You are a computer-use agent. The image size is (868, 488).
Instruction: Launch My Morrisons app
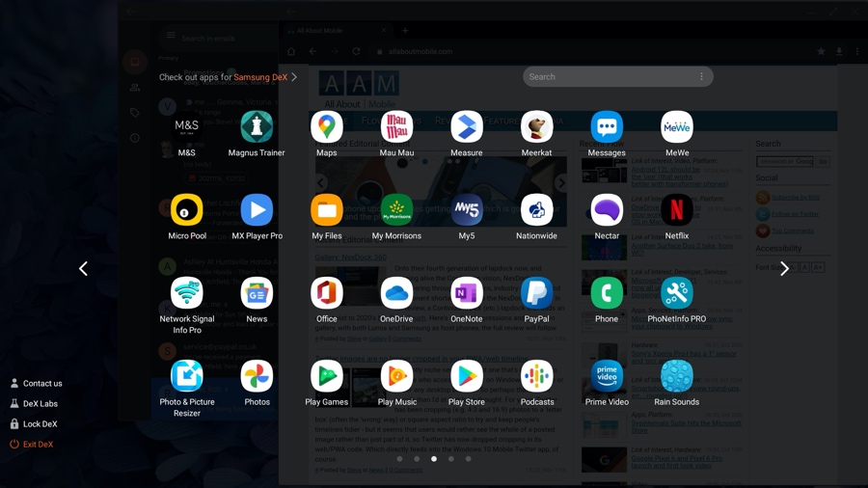click(396, 210)
